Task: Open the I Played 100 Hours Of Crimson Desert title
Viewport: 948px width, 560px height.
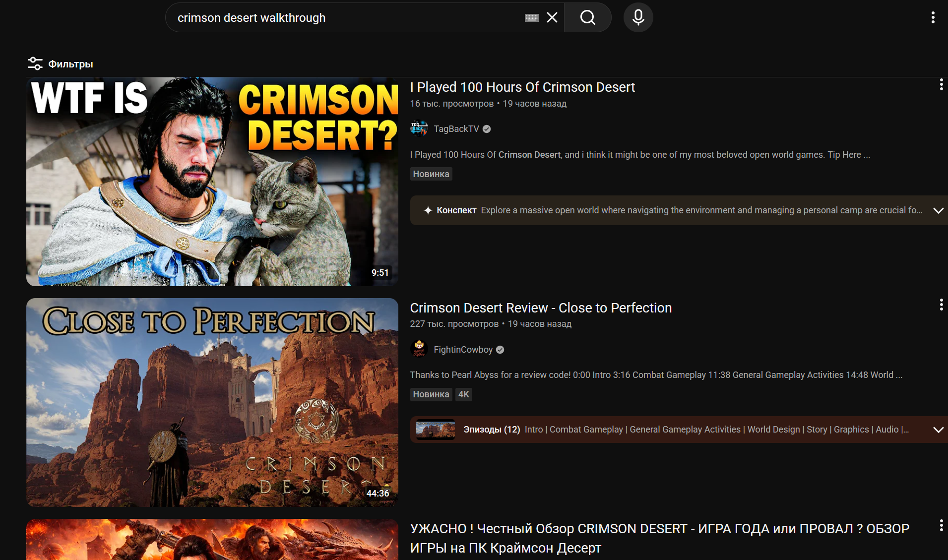Action: click(522, 87)
